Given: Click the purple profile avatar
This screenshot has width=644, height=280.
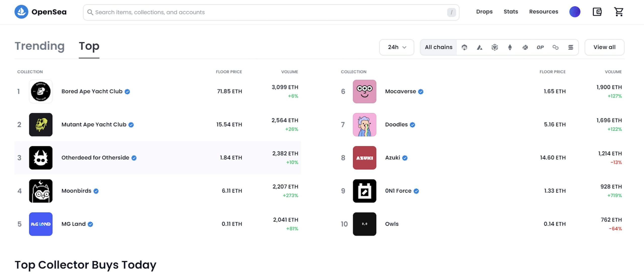Looking at the screenshot, I should tap(575, 12).
